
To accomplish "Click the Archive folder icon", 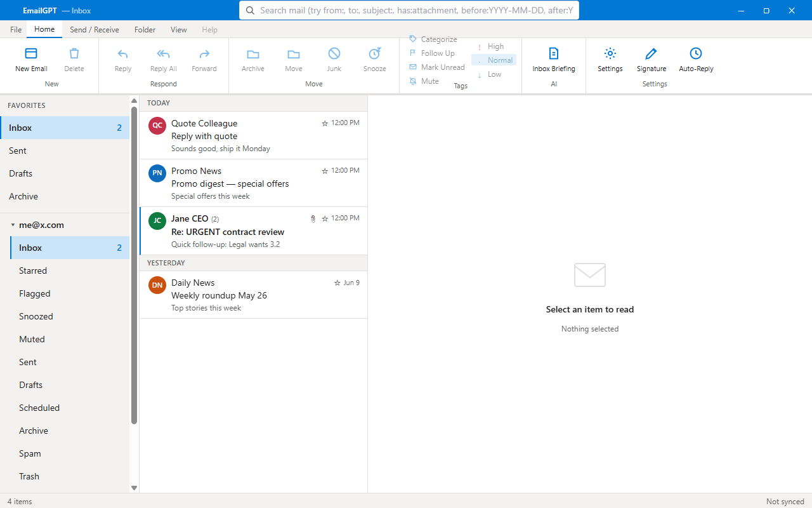I will [x=253, y=53].
